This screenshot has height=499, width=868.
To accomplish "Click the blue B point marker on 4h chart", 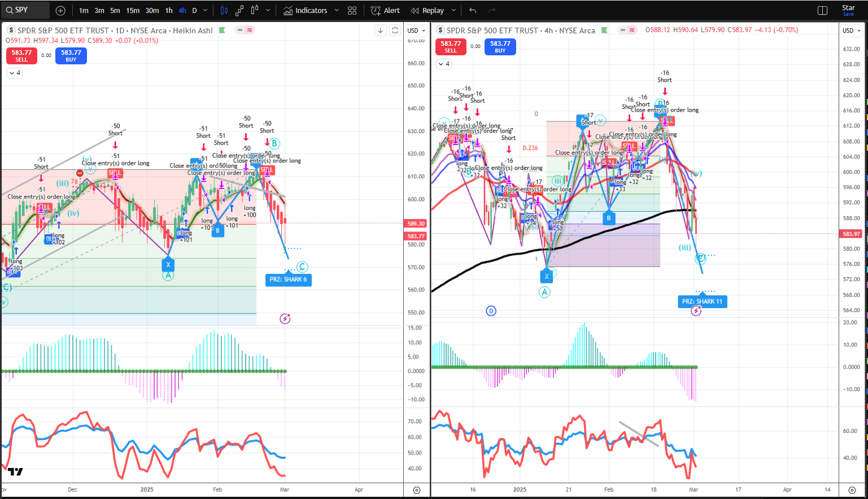I will 608,218.
